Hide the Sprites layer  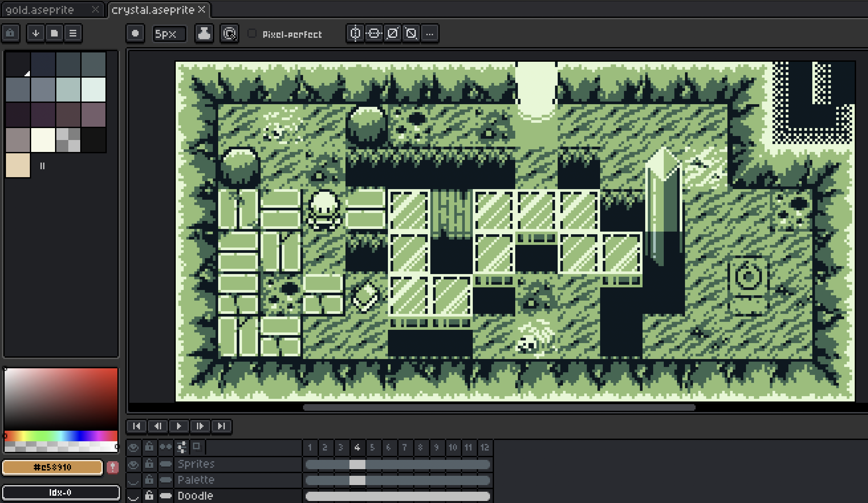pyautogui.click(x=133, y=465)
